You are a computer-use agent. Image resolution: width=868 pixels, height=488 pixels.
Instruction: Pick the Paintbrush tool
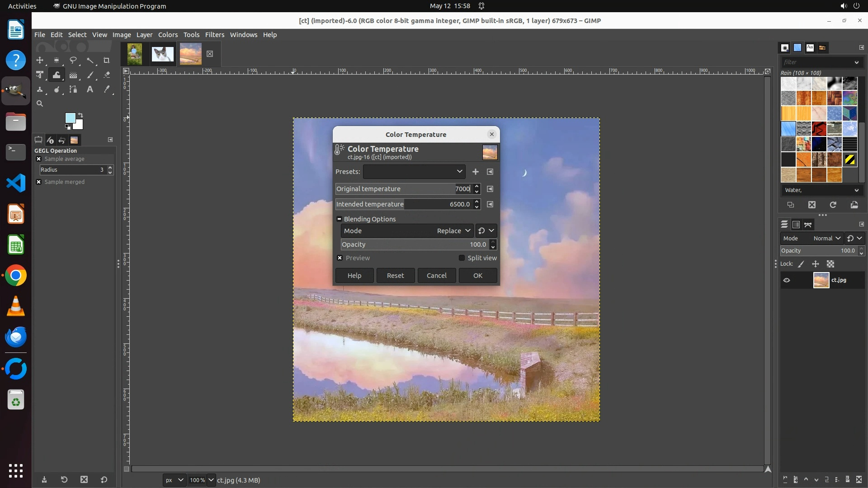click(x=90, y=75)
